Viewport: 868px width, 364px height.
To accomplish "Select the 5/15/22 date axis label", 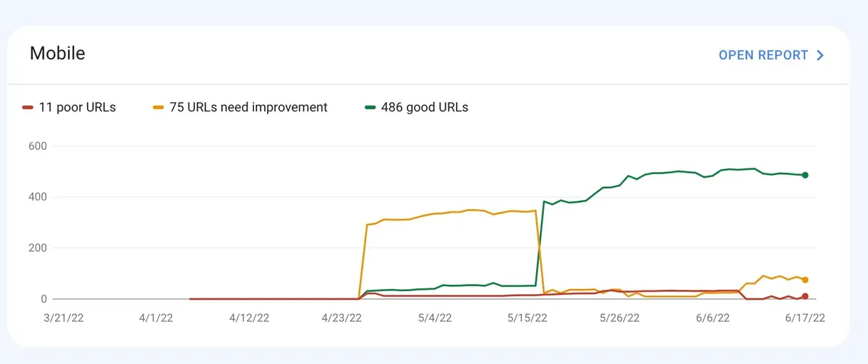I will [528, 318].
